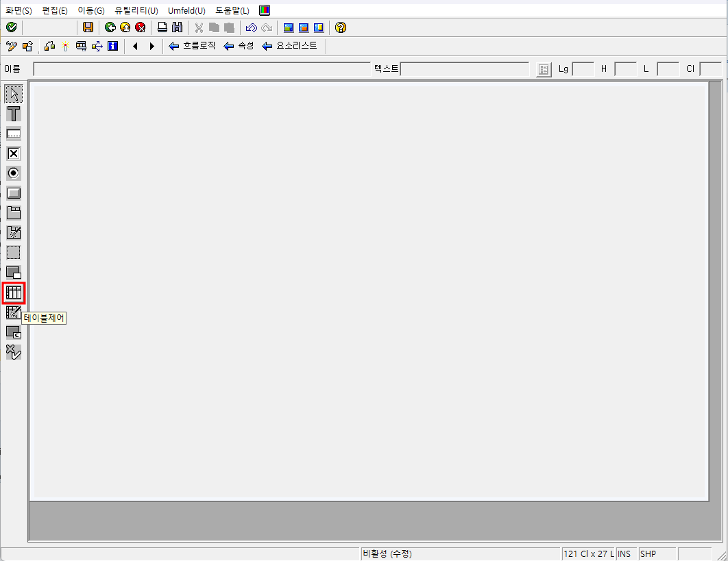Select the box frame tool
This screenshot has height=561, width=728.
tap(14, 253)
